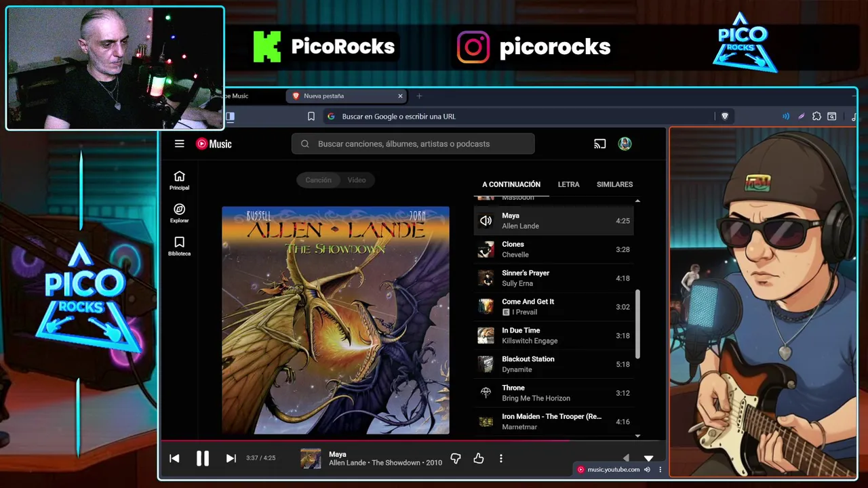This screenshot has width=868, height=488.
Task: Click the Killswitch Engage artist name
Action: pos(530,341)
